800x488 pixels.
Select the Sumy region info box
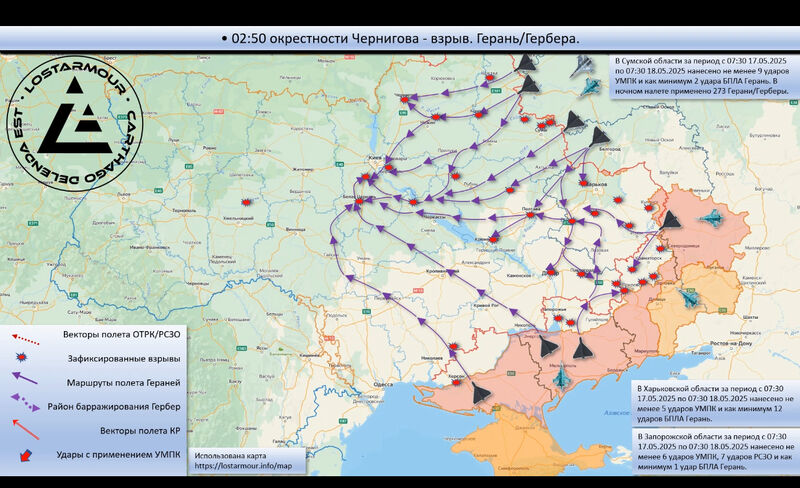coord(703,77)
